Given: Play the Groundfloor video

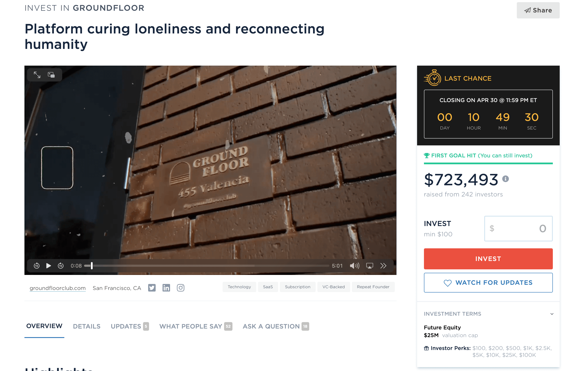Looking at the screenshot, I should pyautogui.click(x=49, y=266).
